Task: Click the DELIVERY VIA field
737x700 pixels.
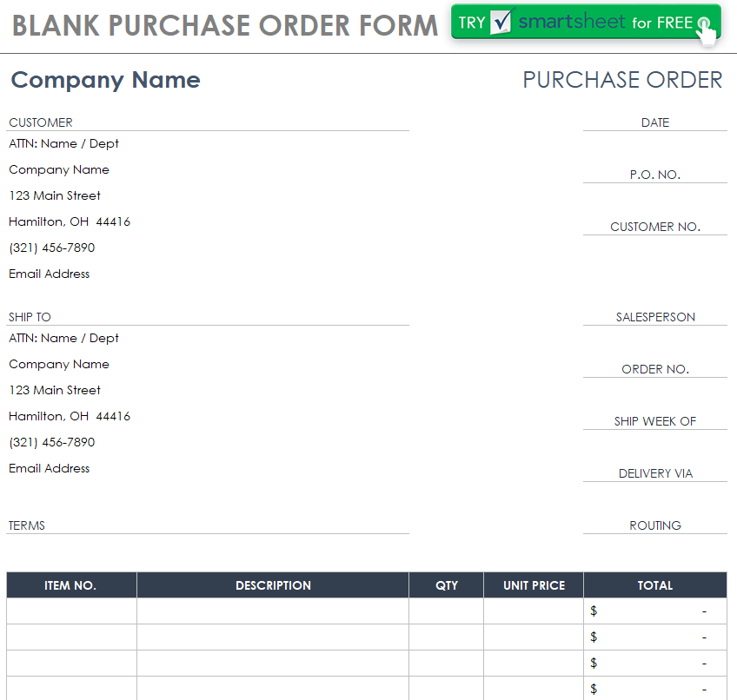Action: pyautogui.click(x=654, y=473)
